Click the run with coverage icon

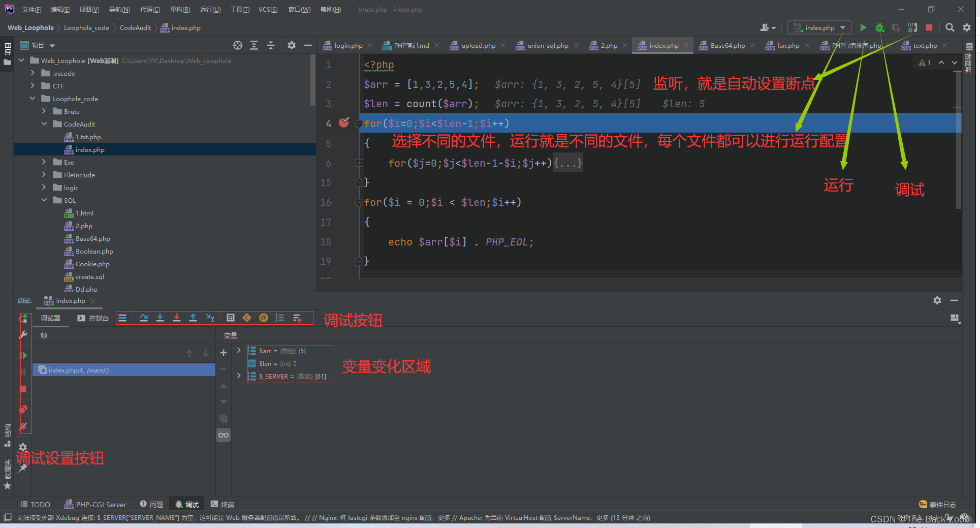(896, 27)
